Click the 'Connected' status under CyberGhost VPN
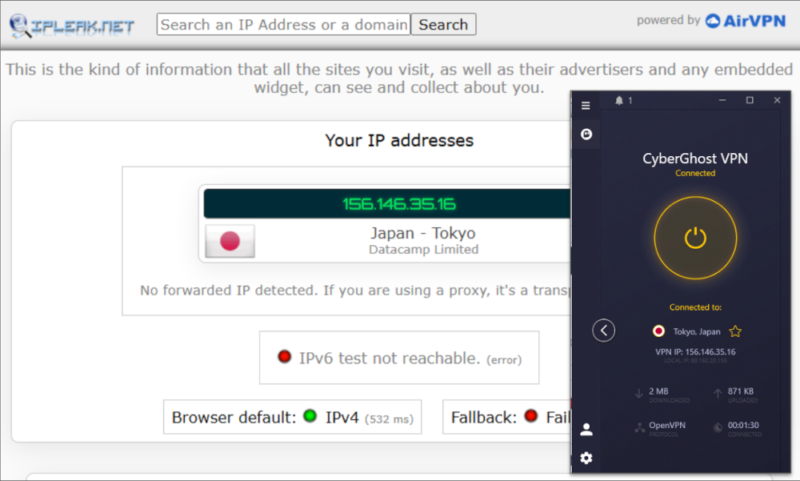800x481 pixels. 695,173
